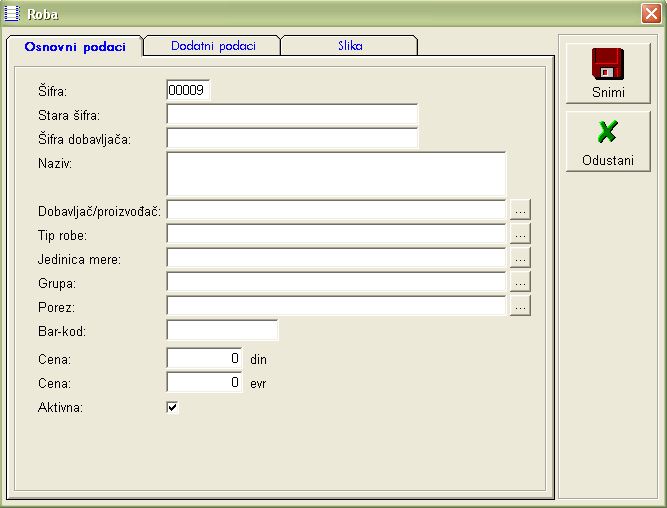Switch to the Slika tab
The width and height of the screenshot is (667, 508).
[x=349, y=46]
